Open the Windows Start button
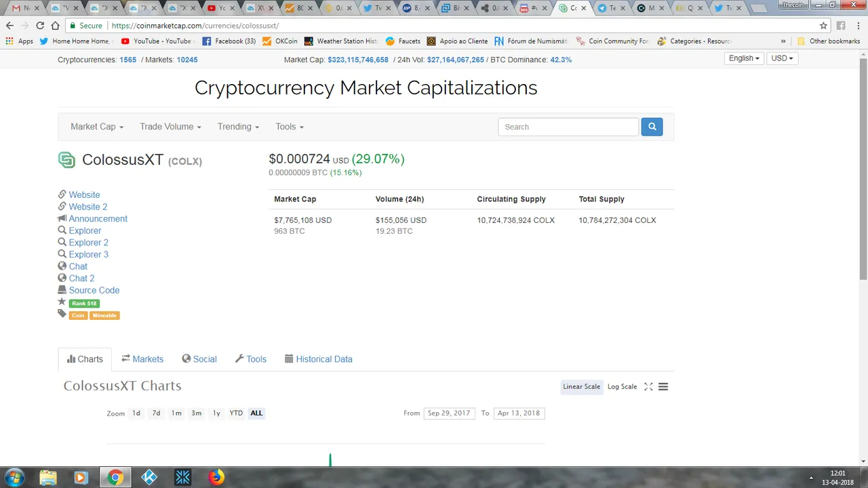This screenshot has width=868, height=488. click(x=15, y=477)
